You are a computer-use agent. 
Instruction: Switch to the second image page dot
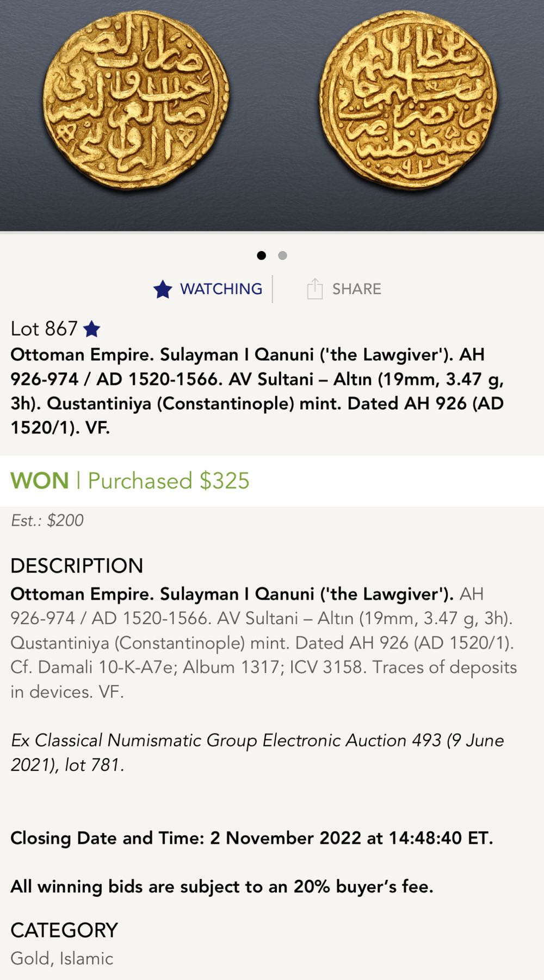point(282,255)
